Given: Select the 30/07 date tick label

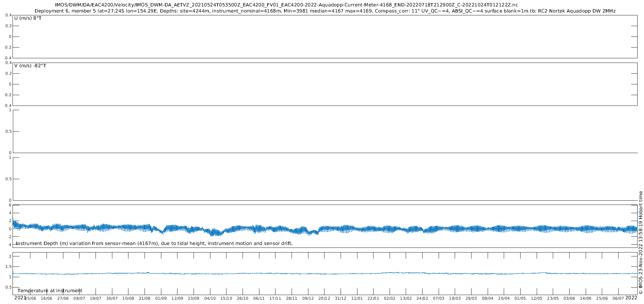Looking at the screenshot, I should (112, 298).
